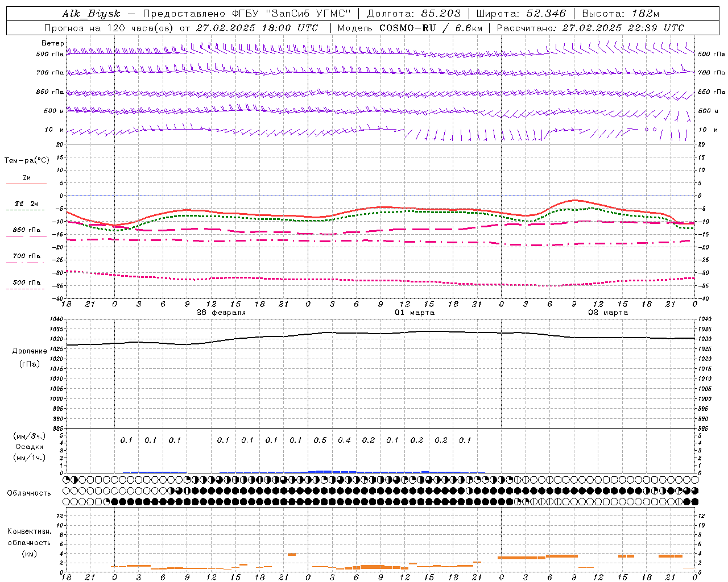Click the '(км)' unit under convective cloudiness
This screenshot has height=582, width=728.
29,554
